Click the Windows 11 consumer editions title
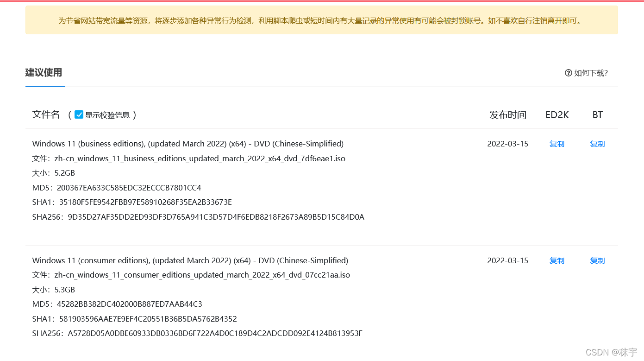The image size is (644, 361). (x=190, y=260)
